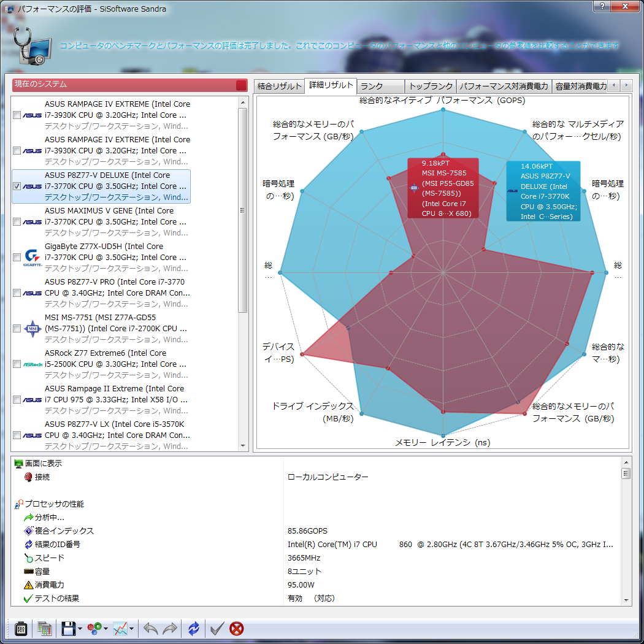Click the red MSI MS-7585 chart label
Viewport: 644px width, 644px height.
443,188
